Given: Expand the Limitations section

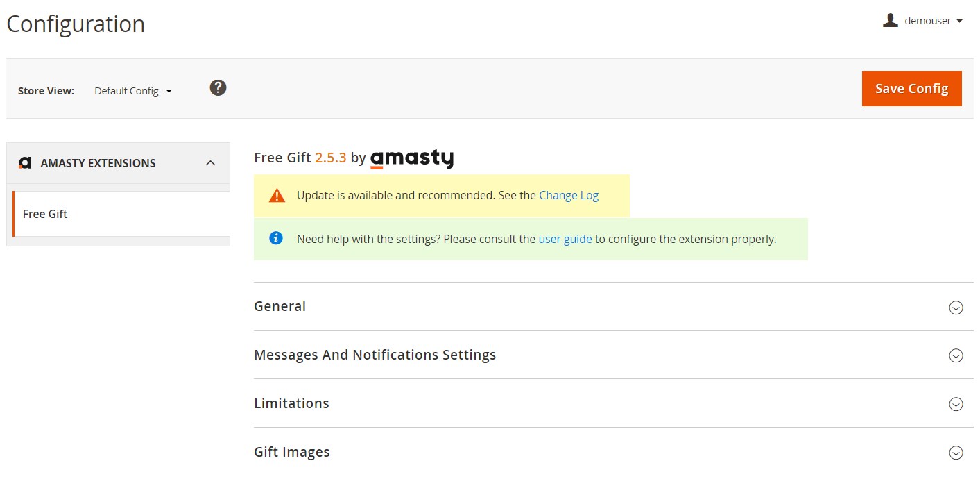Looking at the screenshot, I should [x=614, y=403].
